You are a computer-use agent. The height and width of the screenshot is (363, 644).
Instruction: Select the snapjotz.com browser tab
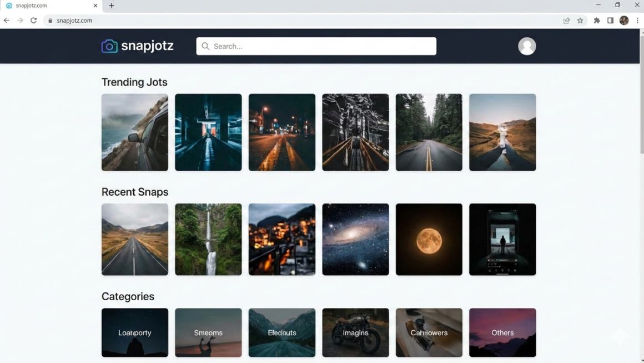[50, 6]
